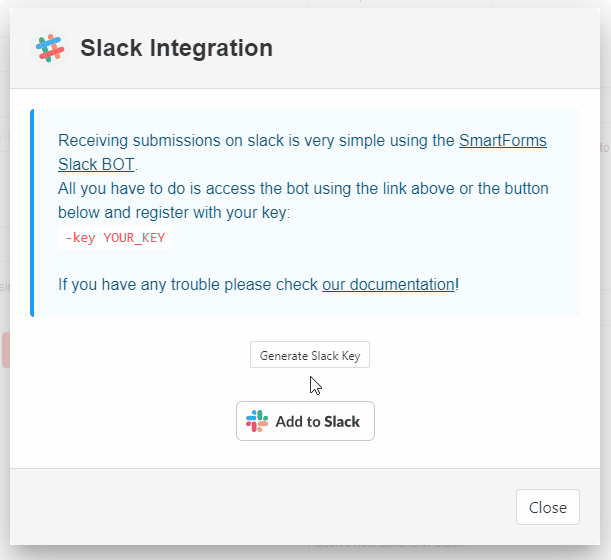The width and height of the screenshot is (611, 560).
Task: Click the Slack icon inside Add to Slack
Action: point(257,421)
